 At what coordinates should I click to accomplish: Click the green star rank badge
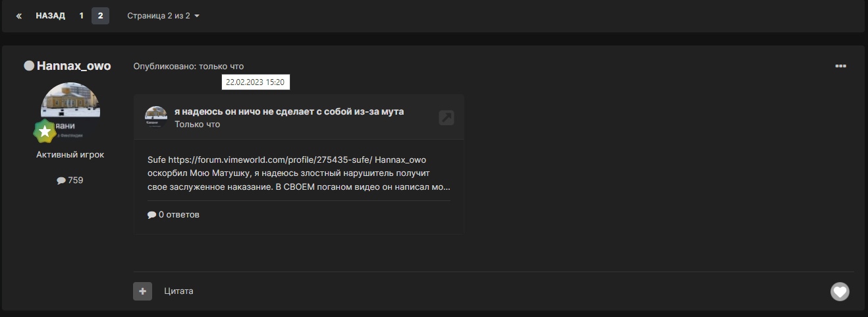click(45, 132)
